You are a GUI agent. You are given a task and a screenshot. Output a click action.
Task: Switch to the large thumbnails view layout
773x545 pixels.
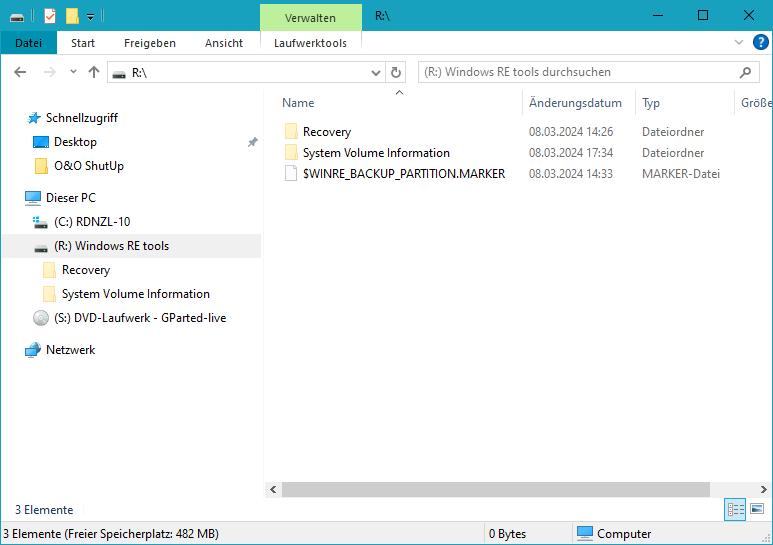pyautogui.click(x=757, y=509)
